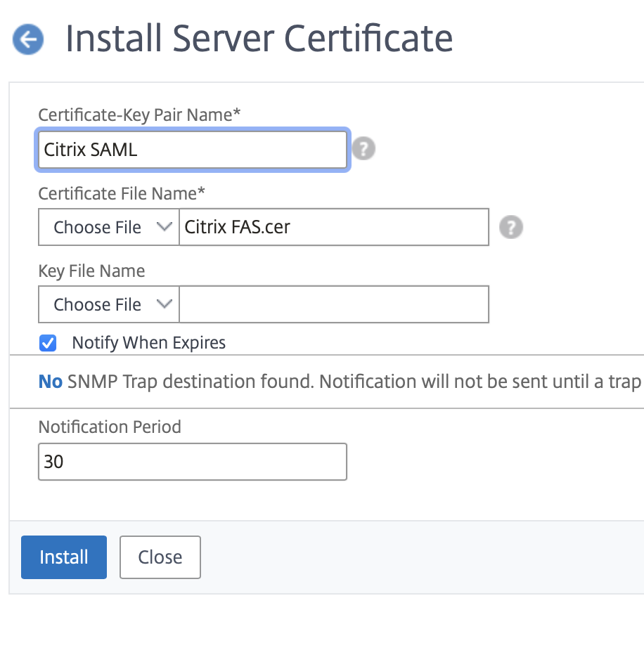Image resolution: width=644 pixels, height=655 pixels.
Task: Focus the Certificate-Key Pair Name field
Action: tap(193, 150)
